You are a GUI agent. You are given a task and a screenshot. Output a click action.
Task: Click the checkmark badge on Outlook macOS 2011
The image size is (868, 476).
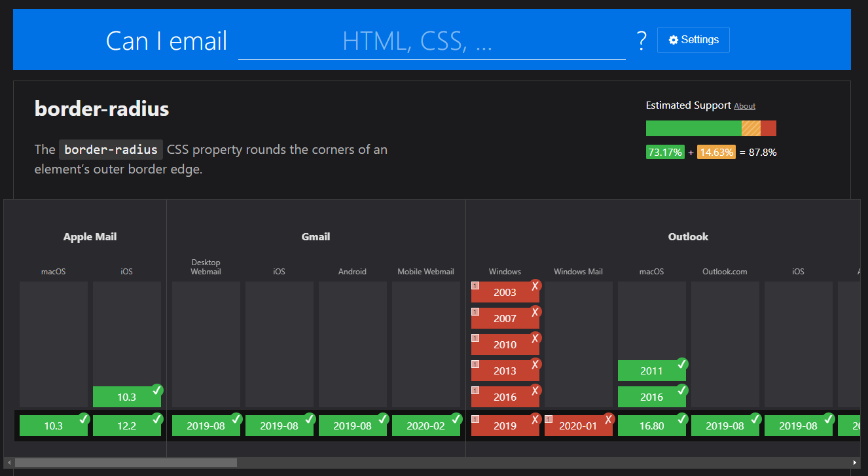tap(681, 364)
